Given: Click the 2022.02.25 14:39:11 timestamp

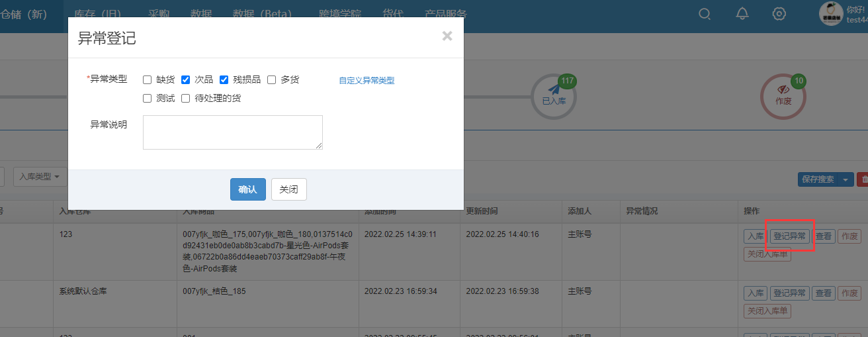Looking at the screenshot, I should point(400,234).
